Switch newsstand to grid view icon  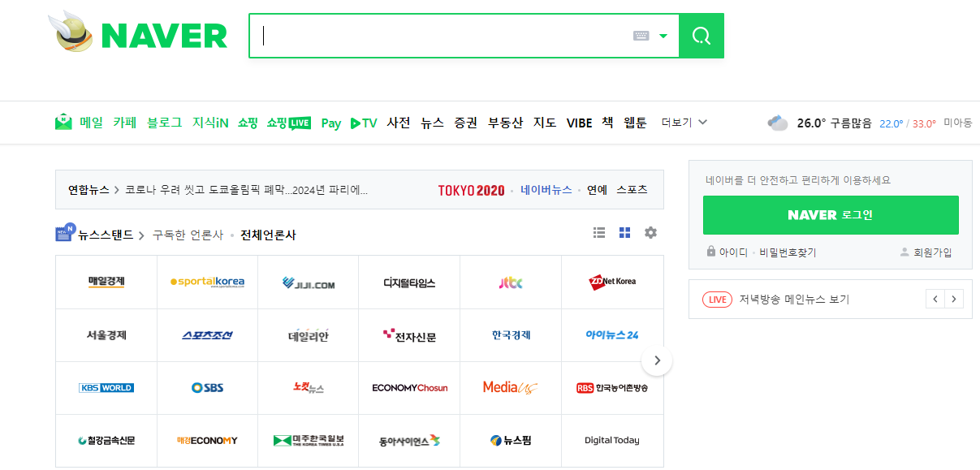pyautogui.click(x=624, y=233)
